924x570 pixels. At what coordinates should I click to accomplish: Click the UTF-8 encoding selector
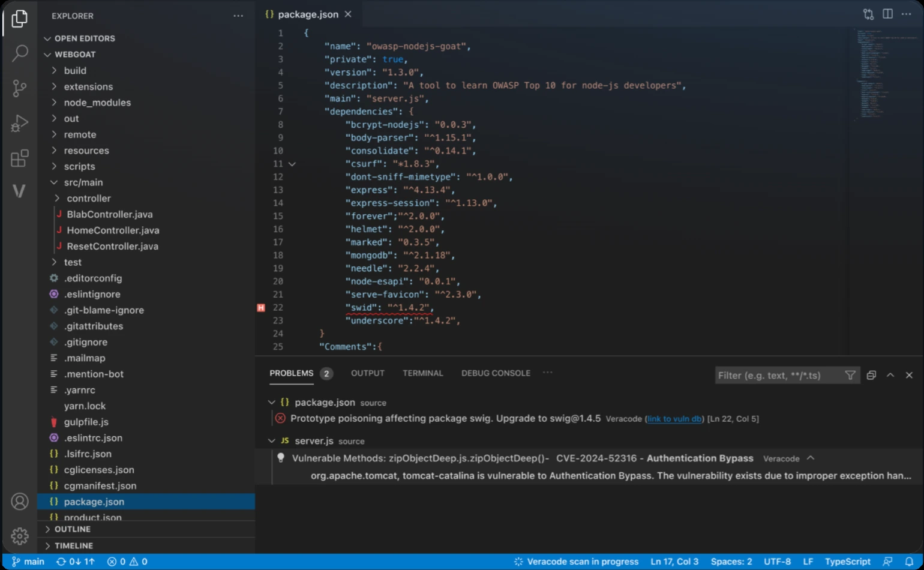tap(777, 562)
